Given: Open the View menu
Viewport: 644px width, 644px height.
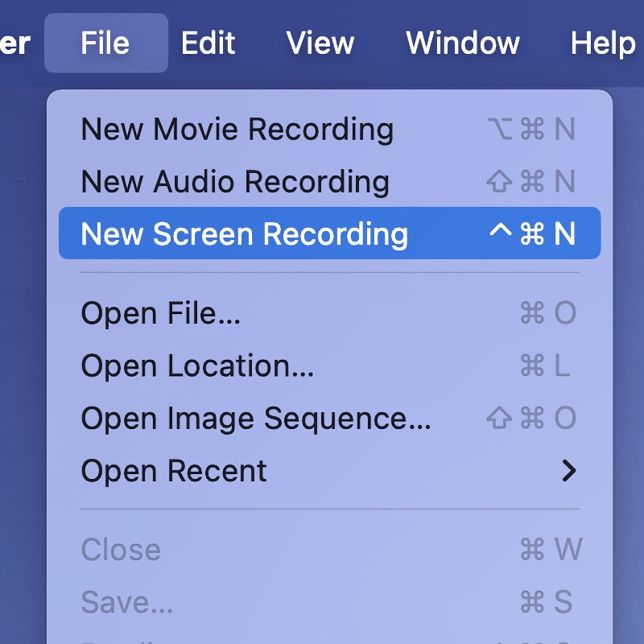Looking at the screenshot, I should tap(320, 43).
